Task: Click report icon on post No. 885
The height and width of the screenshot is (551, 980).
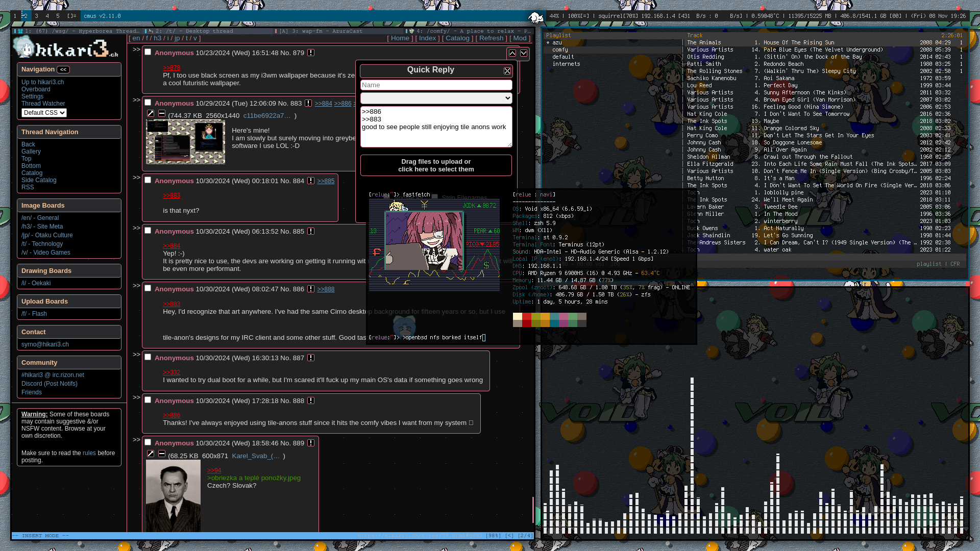Action: pos(310,232)
